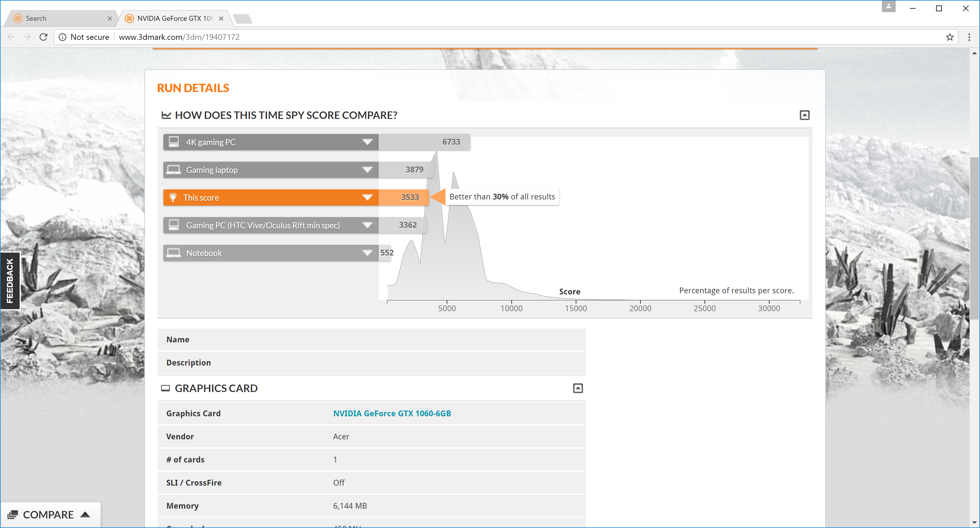The height and width of the screenshot is (528, 980).
Task: Open the NVIDIA GeForce GTX 1060-6GB link
Action: (392, 413)
